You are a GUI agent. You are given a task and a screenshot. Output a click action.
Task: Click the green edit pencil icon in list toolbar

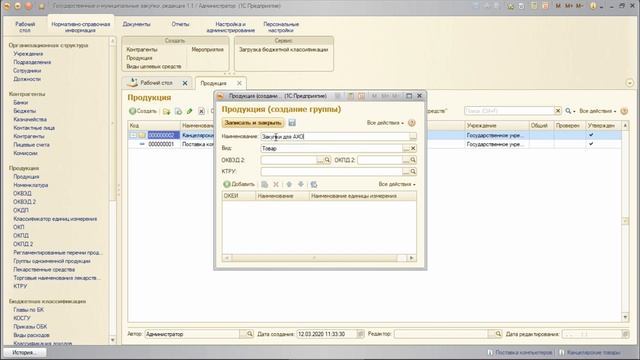(189, 111)
